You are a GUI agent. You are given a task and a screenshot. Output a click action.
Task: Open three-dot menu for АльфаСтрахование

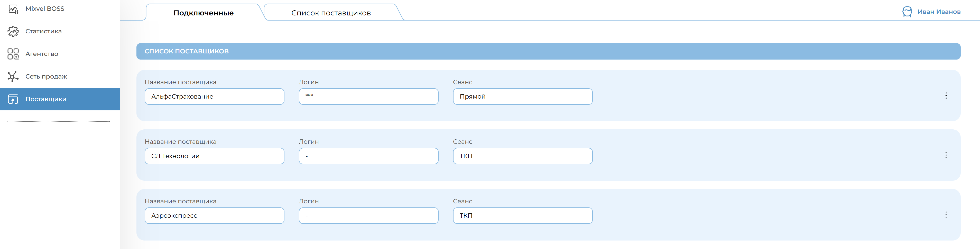pos(946,96)
